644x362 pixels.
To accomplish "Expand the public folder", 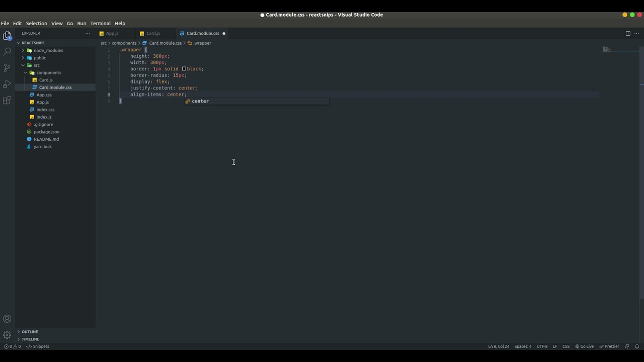I will [x=55, y=58].
